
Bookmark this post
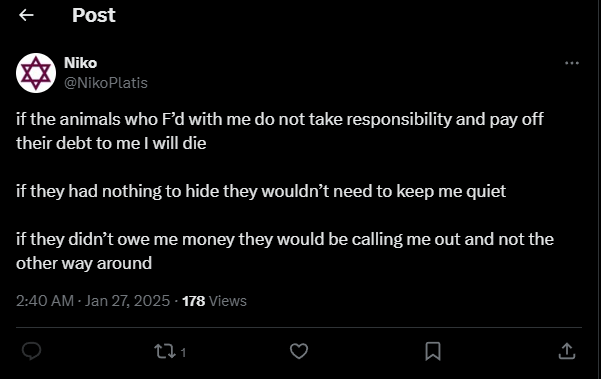[x=433, y=351]
